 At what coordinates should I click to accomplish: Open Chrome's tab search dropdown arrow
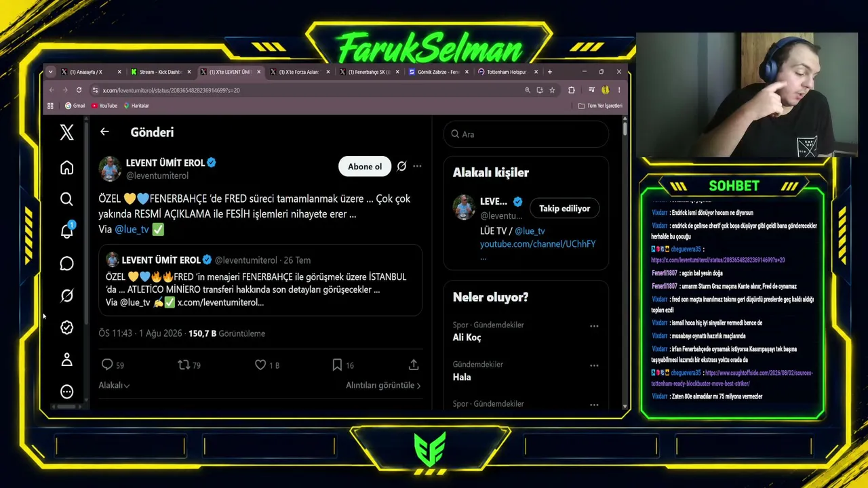(x=52, y=72)
